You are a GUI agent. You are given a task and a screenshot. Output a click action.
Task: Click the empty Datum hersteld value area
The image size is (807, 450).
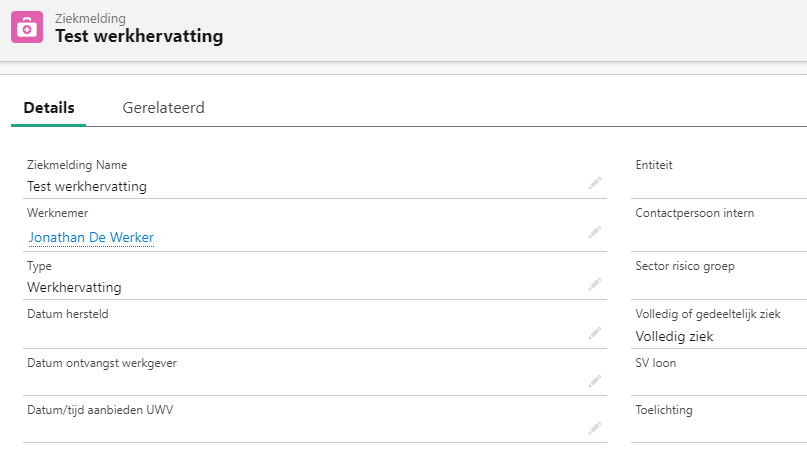coord(304,334)
